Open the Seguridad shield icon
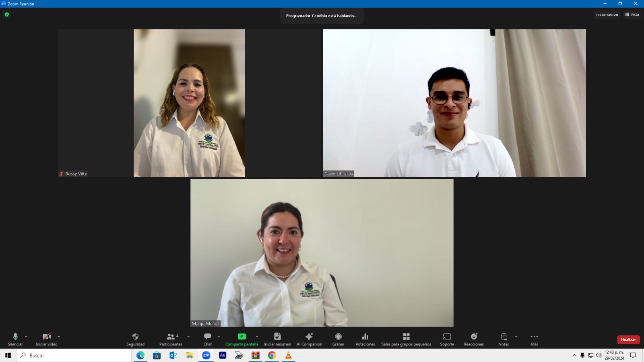 [x=135, y=337]
